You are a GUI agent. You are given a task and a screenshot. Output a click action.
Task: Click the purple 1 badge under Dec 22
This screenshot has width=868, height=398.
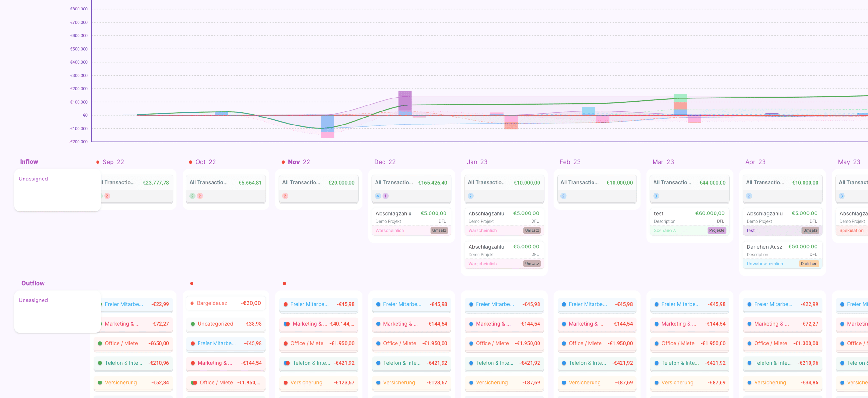[385, 196]
